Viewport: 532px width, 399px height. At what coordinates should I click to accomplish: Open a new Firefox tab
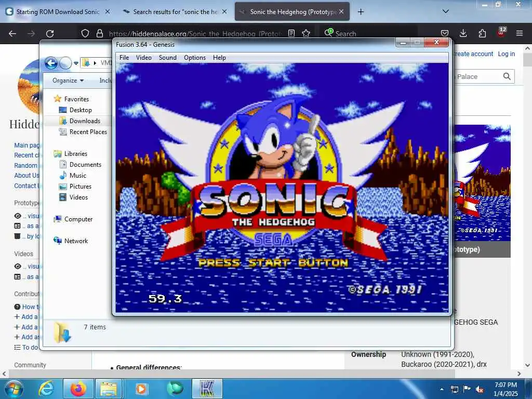361,12
